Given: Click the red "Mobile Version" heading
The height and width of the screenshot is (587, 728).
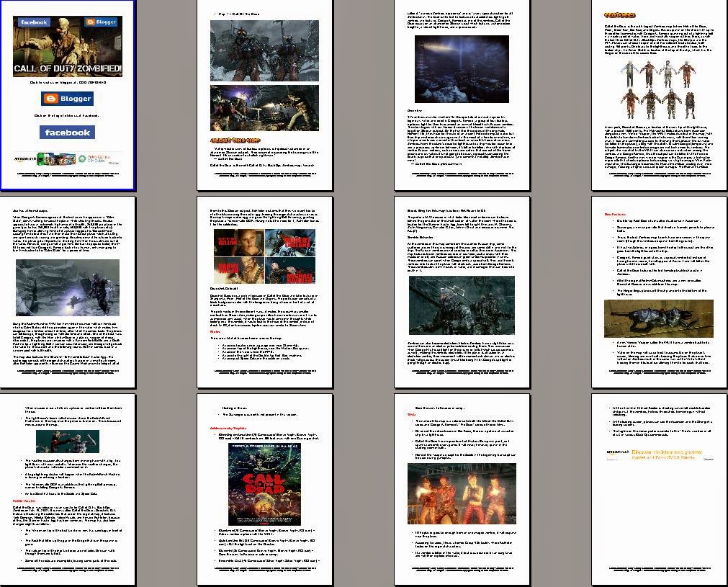Looking at the screenshot, I should click(x=24, y=501).
